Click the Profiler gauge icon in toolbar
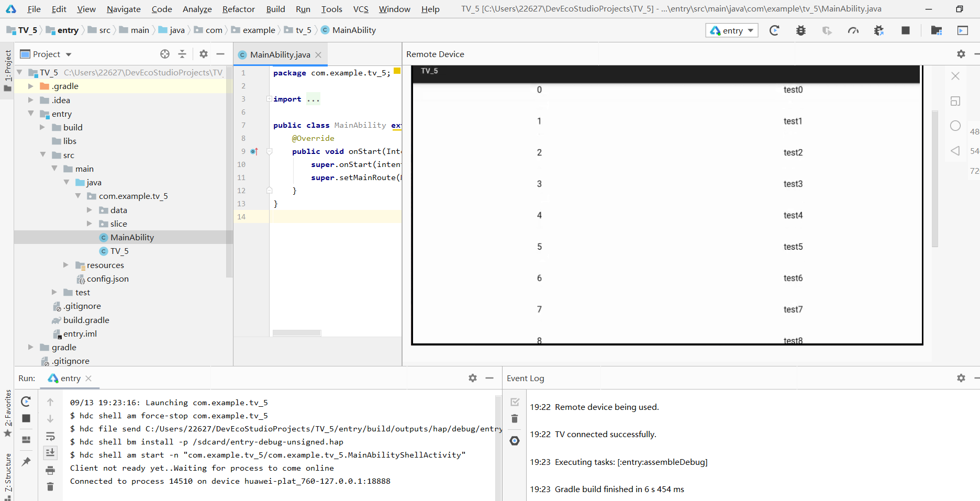 pyautogui.click(x=853, y=30)
